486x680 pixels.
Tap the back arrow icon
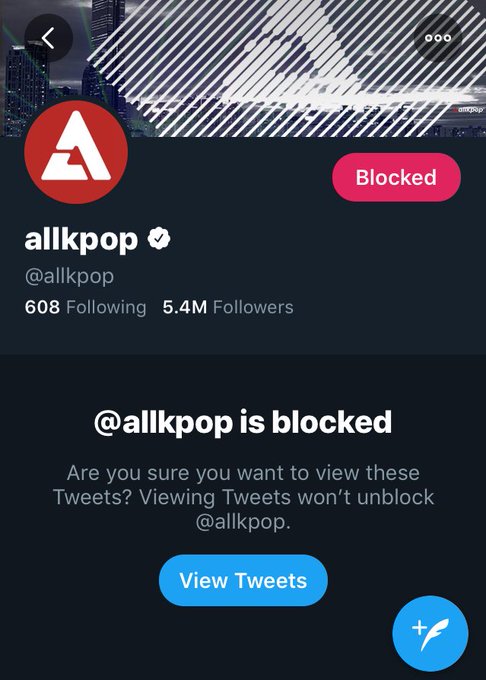(48, 38)
